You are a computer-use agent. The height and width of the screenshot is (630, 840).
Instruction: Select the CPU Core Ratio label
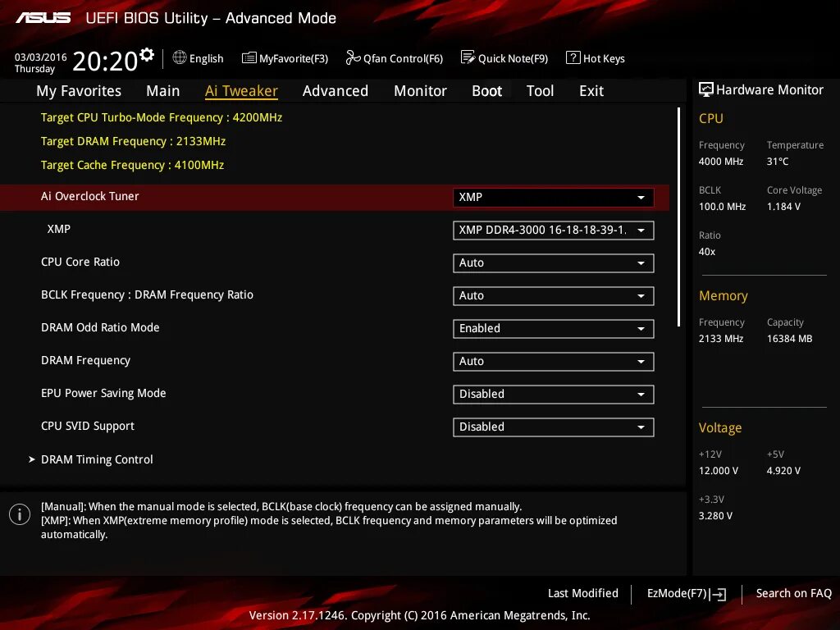click(80, 262)
